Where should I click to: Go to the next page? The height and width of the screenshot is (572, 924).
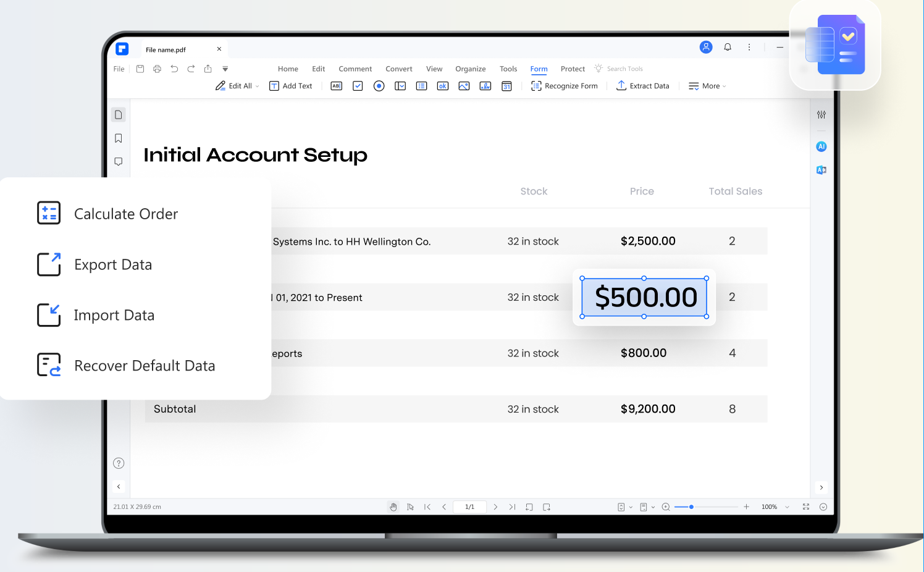[495, 507]
